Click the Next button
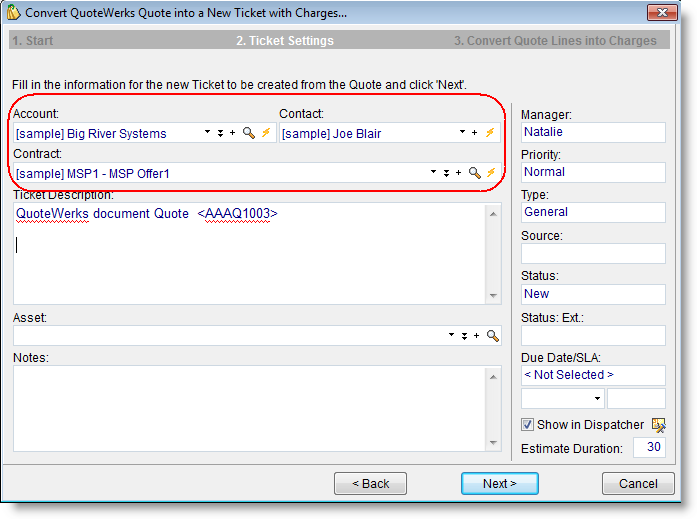The image size is (697, 519). click(499, 483)
